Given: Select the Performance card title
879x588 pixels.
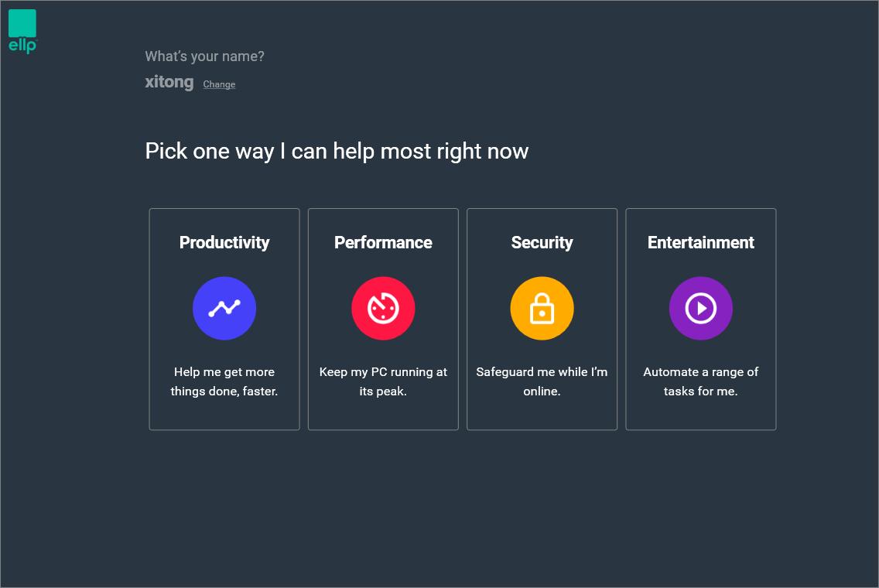Looking at the screenshot, I should click(x=383, y=242).
